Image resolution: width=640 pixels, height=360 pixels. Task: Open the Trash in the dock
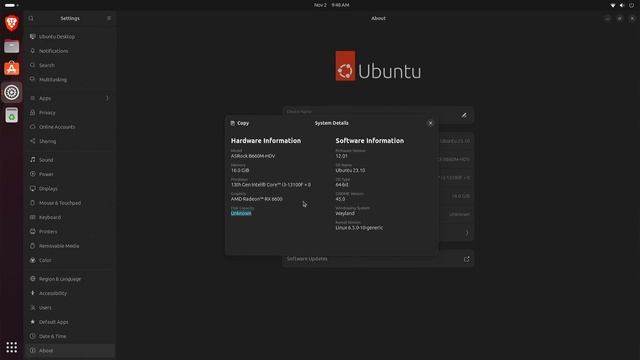[11, 116]
